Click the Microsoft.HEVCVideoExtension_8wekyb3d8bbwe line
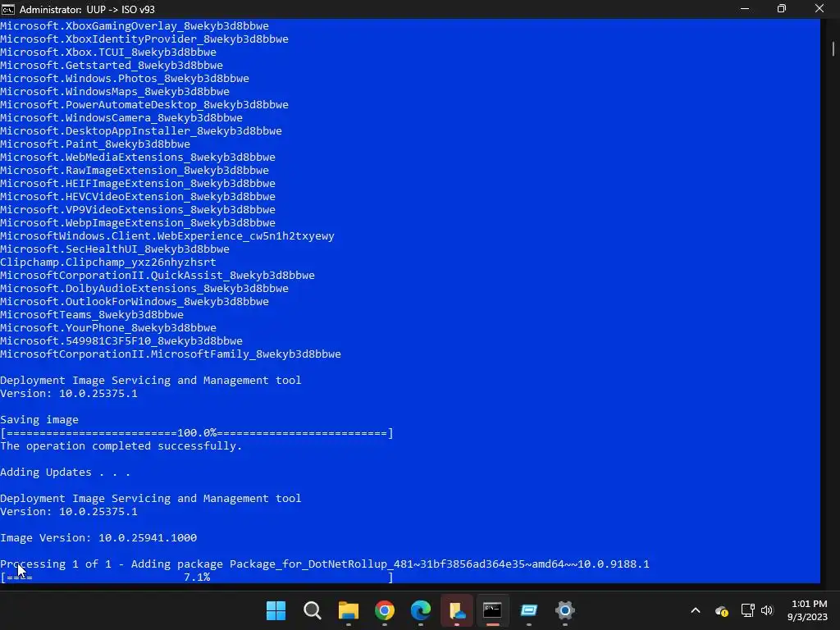Viewport: 840px width, 630px height. 138,196
